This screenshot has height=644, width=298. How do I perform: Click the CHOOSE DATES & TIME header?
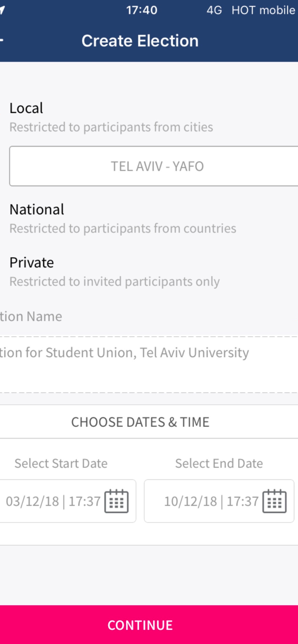pyautogui.click(x=140, y=422)
